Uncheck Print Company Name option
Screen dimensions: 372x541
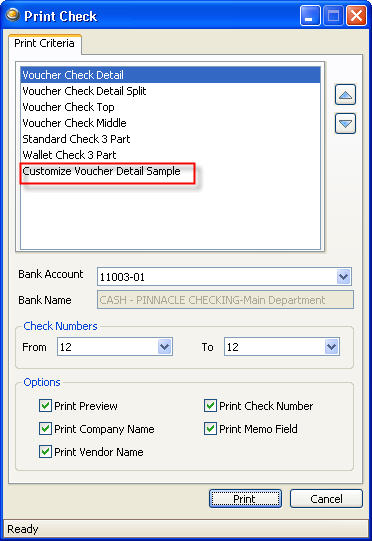(x=45, y=429)
